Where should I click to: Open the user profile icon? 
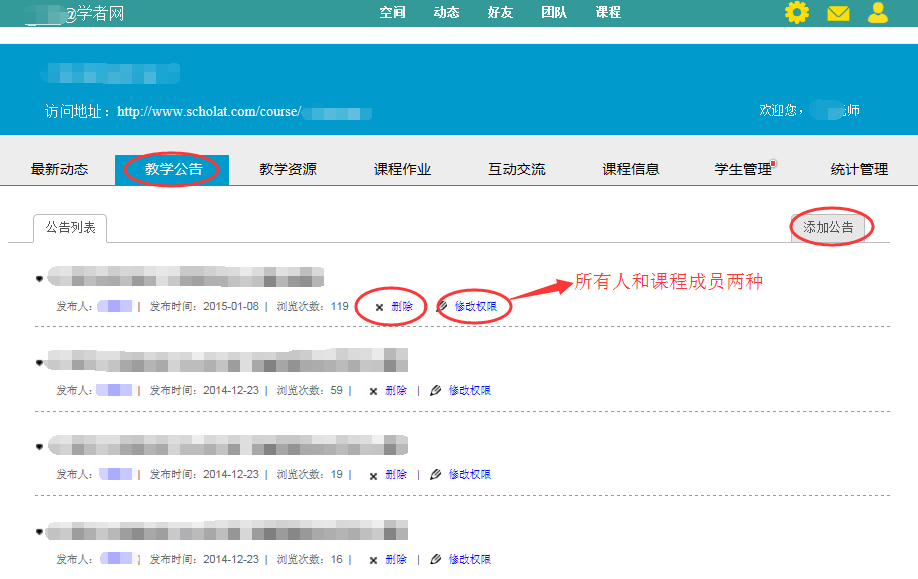[x=878, y=13]
